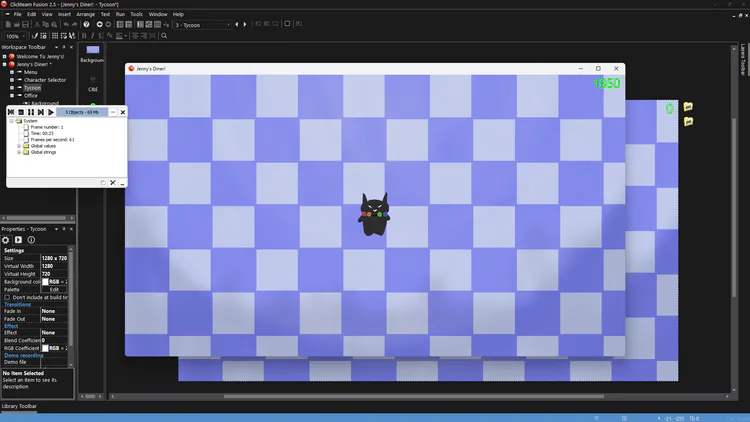The height and width of the screenshot is (422, 750).
Task: Toggle Don't include at build time checkbox
Action: pos(7,298)
